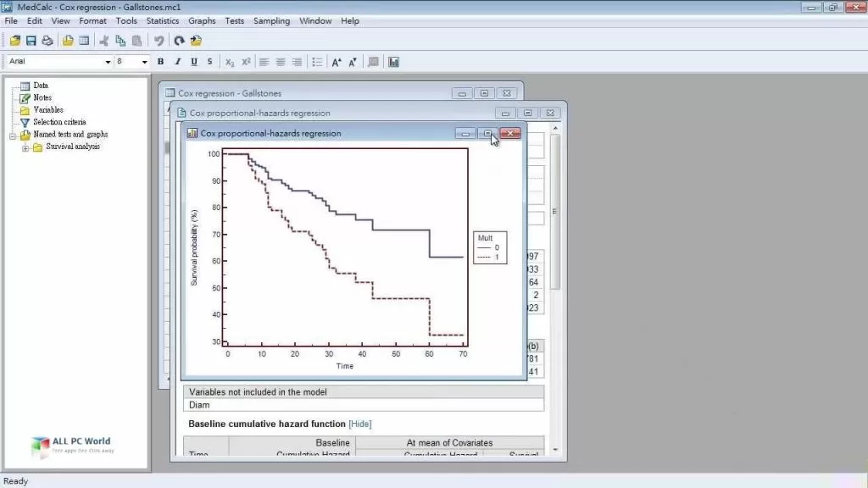The width and height of the screenshot is (868, 488).
Task: Toggle Italic formatting
Action: 177,62
